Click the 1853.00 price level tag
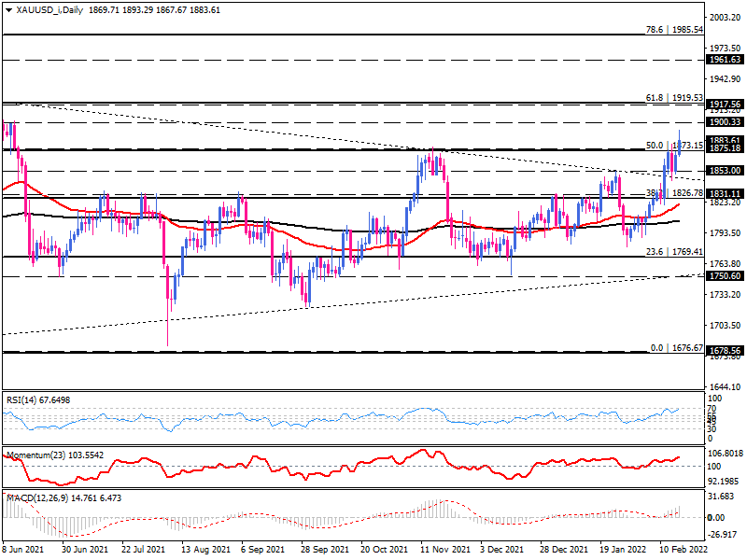Viewport: 747px width, 560px height. point(725,171)
